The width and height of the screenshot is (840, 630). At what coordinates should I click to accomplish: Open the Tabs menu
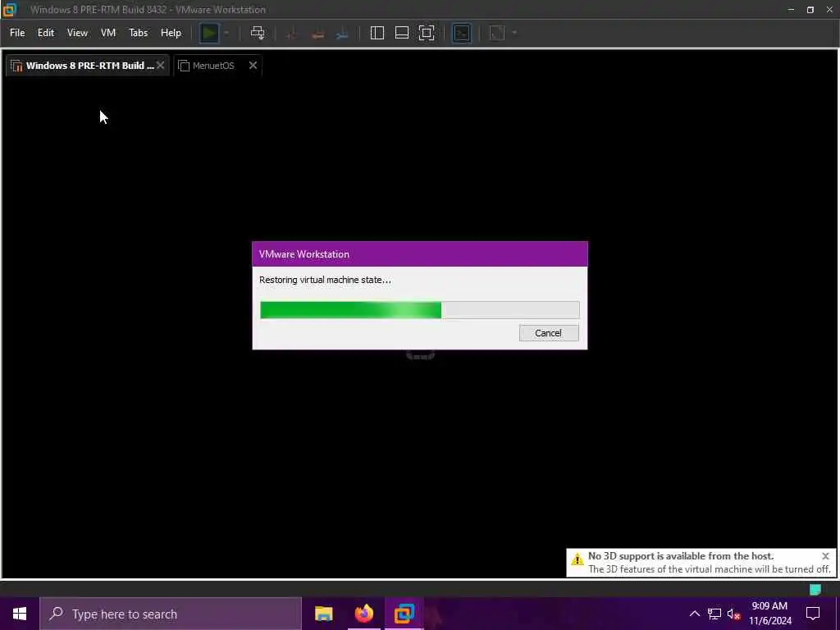pyautogui.click(x=138, y=33)
